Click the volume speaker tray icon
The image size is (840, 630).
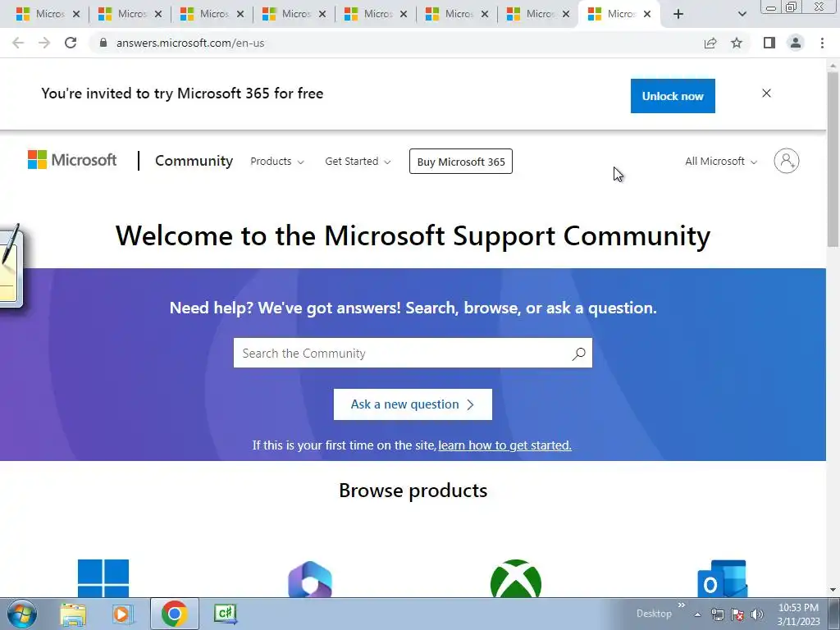click(757, 614)
